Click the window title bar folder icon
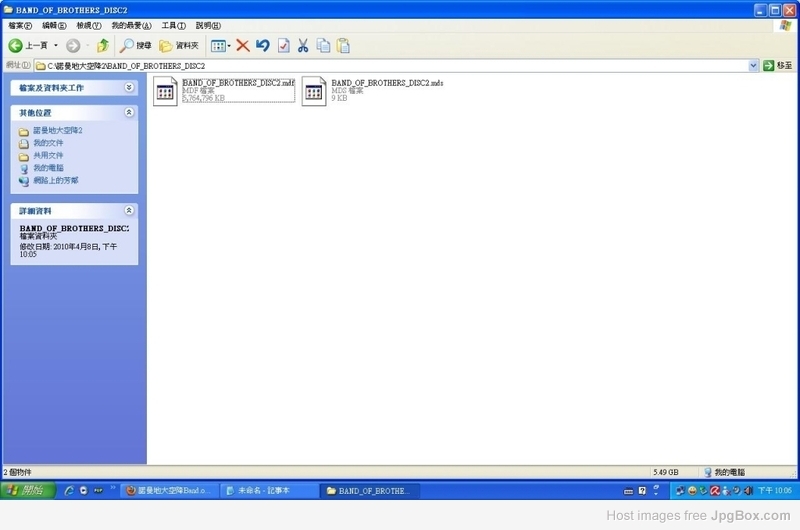800x530 pixels. [x=8, y=10]
